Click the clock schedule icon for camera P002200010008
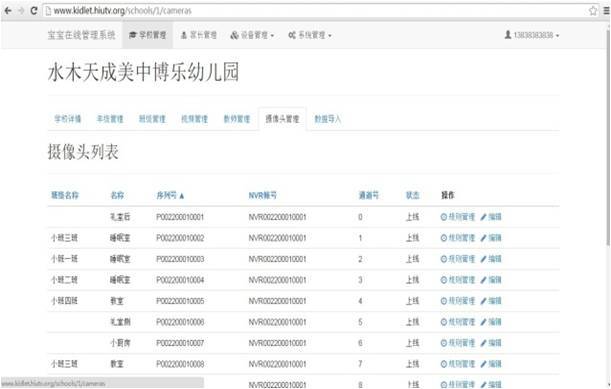611x389 pixels. click(x=444, y=364)
